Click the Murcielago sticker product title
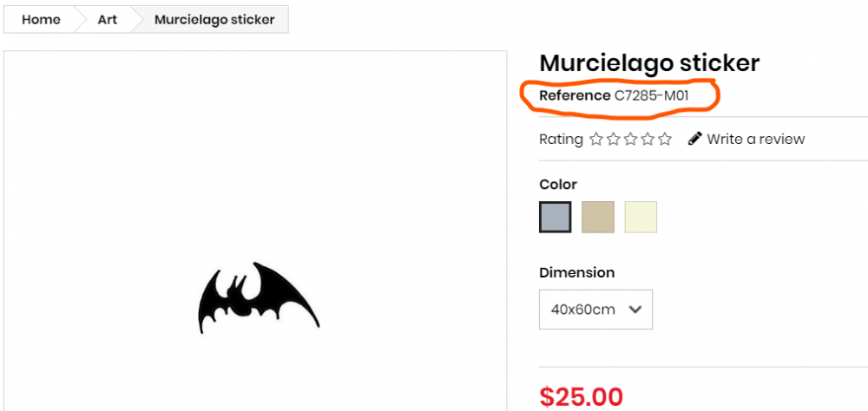868x411 pixels. (x=649, y=63)
